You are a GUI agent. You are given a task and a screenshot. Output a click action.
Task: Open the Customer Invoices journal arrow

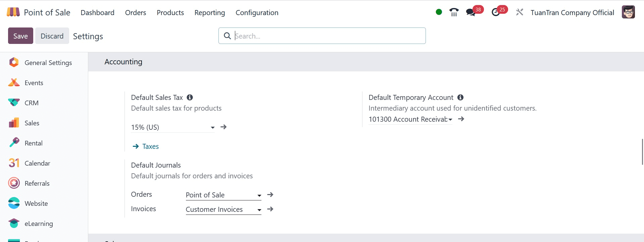click(270, 209)
